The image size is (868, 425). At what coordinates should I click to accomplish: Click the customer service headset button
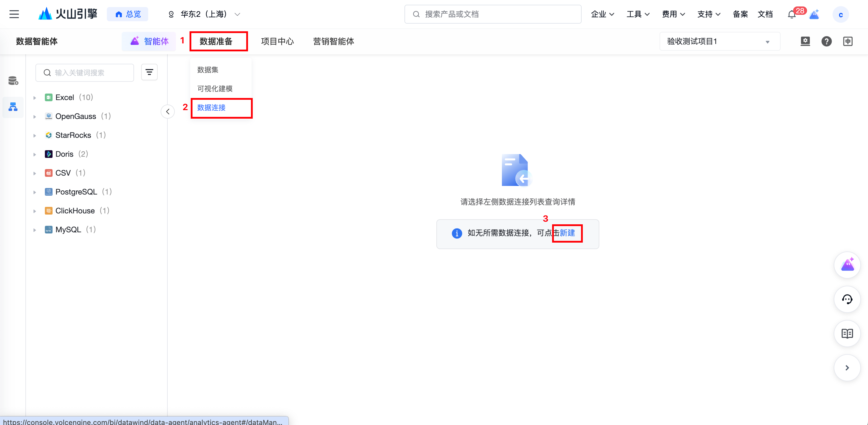tap(847, 299)
